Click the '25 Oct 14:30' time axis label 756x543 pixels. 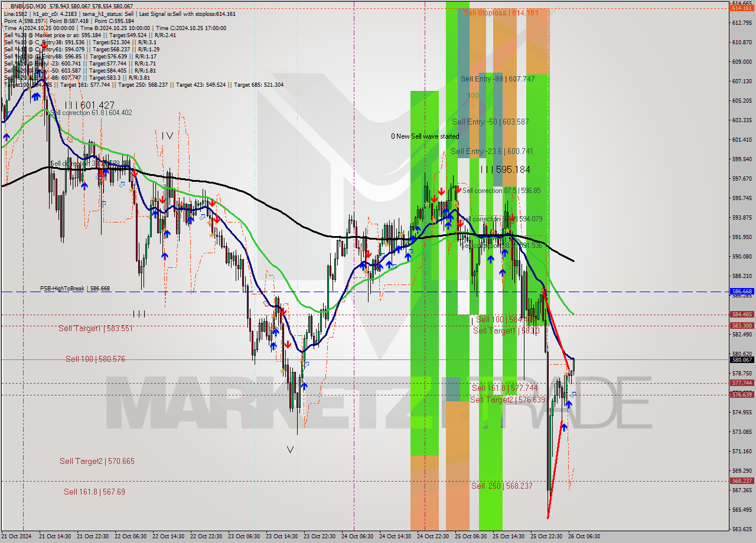[x=509, y=537]
